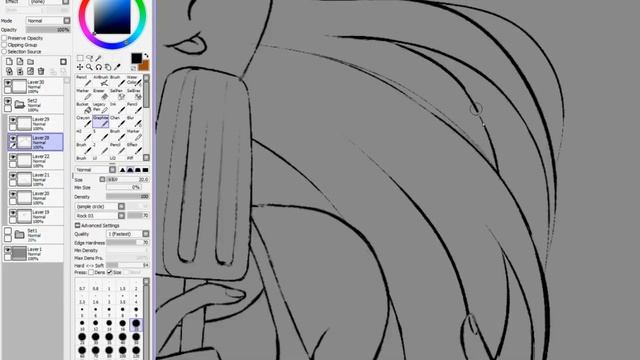
Task: Choose the rectangular selection tool
Action: pos(80,58)
